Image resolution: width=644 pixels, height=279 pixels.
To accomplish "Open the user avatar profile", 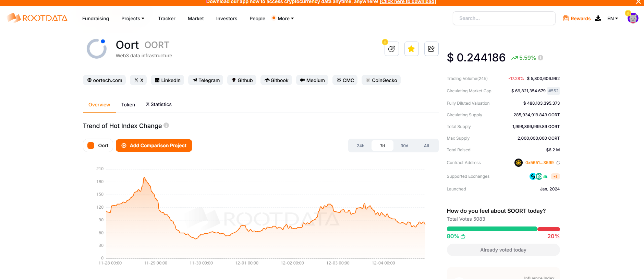I will 633,18.
